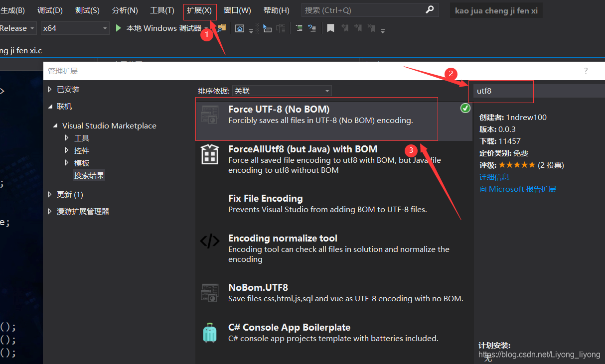Start 本地 Windows 调试器 with green play icon

[159, 28]
